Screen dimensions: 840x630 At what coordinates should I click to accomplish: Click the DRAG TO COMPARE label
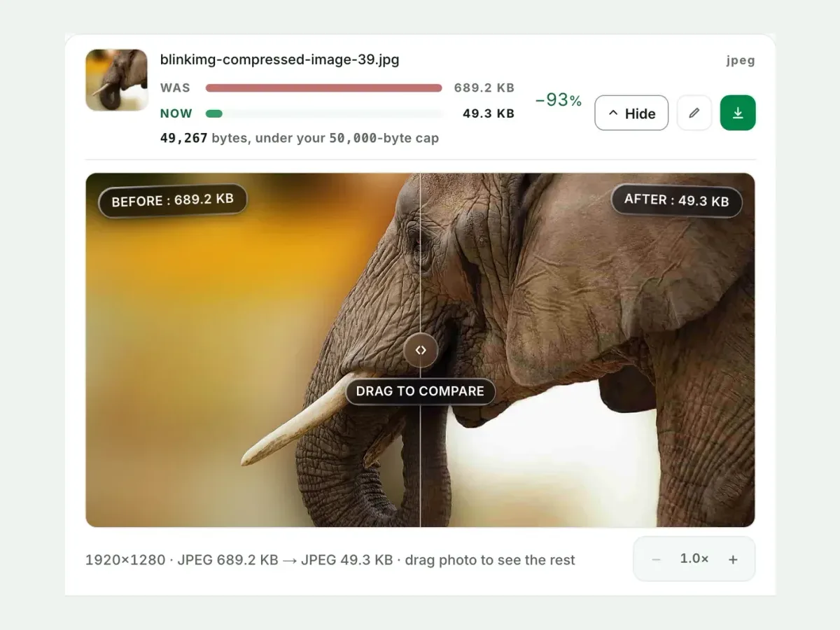tap(420, 391)
